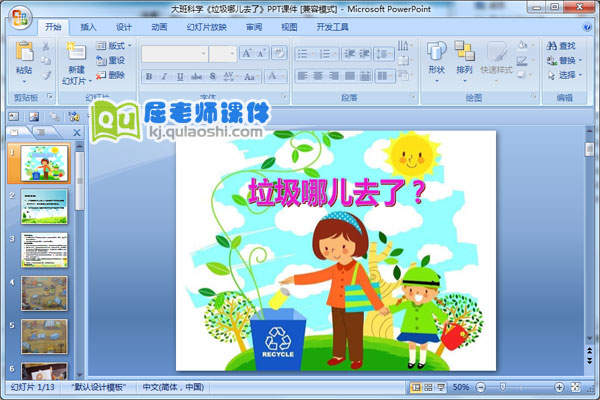Close the slides thumbnail pane
This screenshot has height=400, width=600.
[77, 133]
